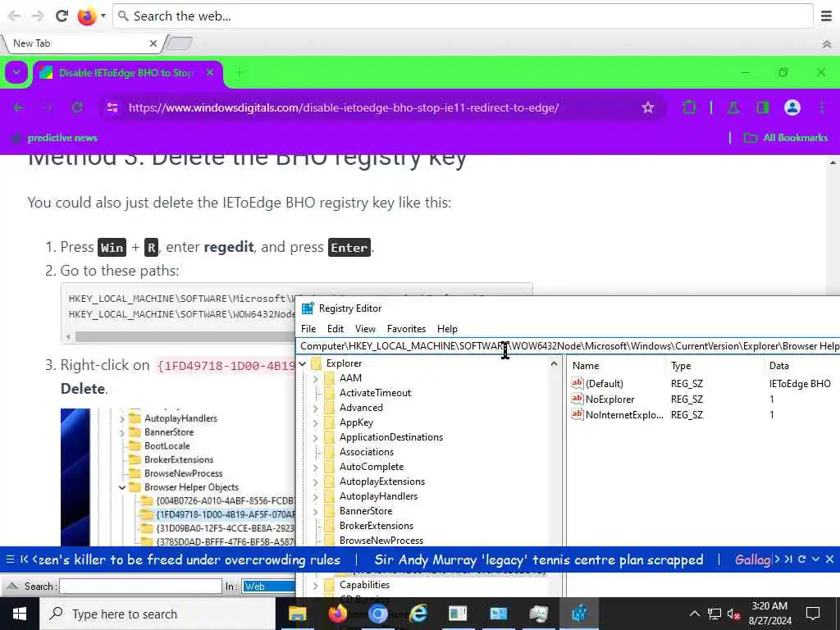Select the BrokerExtensions key folder
The width and height of the screenshot is (840, 630).
[376, 526]
